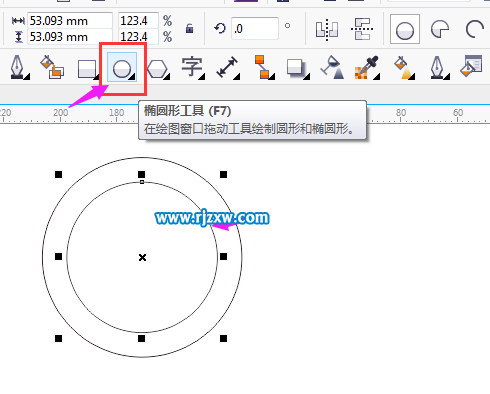Viewport: 490px width, 394px height.
Task: Select the Outline Pen tool beside the fill dialog icon
Action: [437, 67]
